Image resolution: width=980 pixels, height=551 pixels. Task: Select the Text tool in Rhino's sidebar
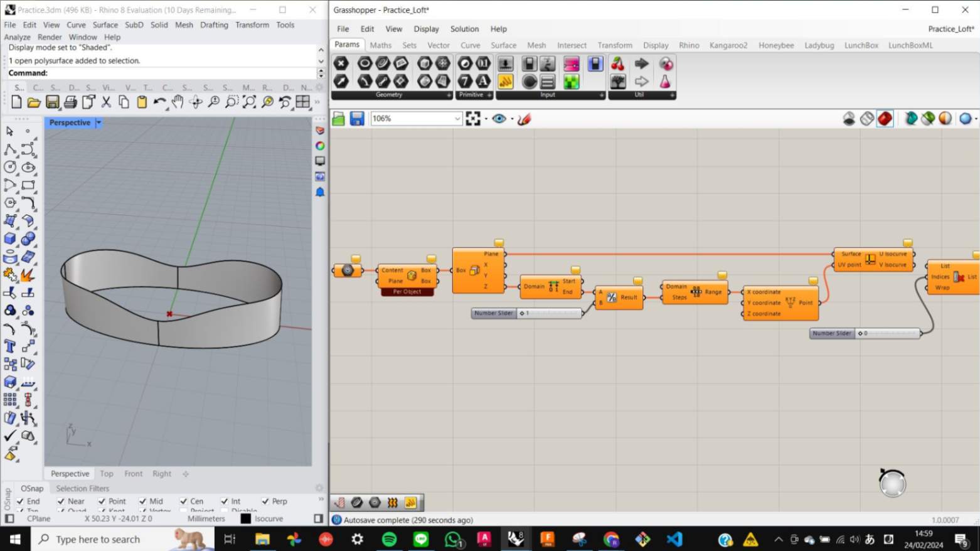pos(10,346)
